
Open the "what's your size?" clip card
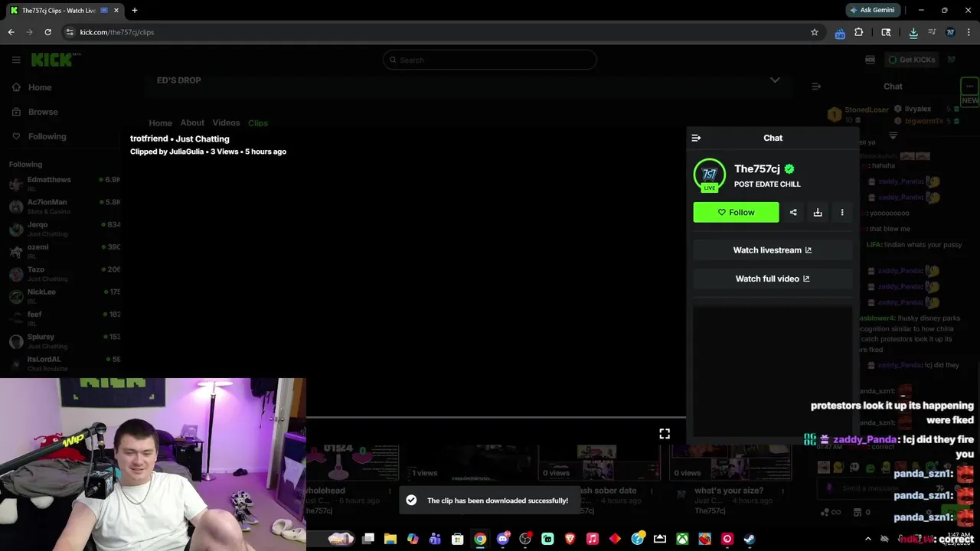click(x=730, y=478)
